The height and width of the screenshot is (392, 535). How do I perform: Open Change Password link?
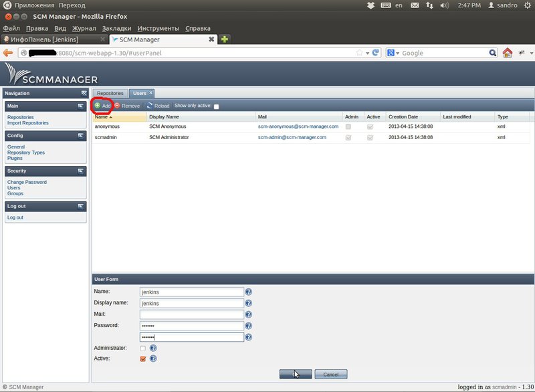click(x=27, y=182)
